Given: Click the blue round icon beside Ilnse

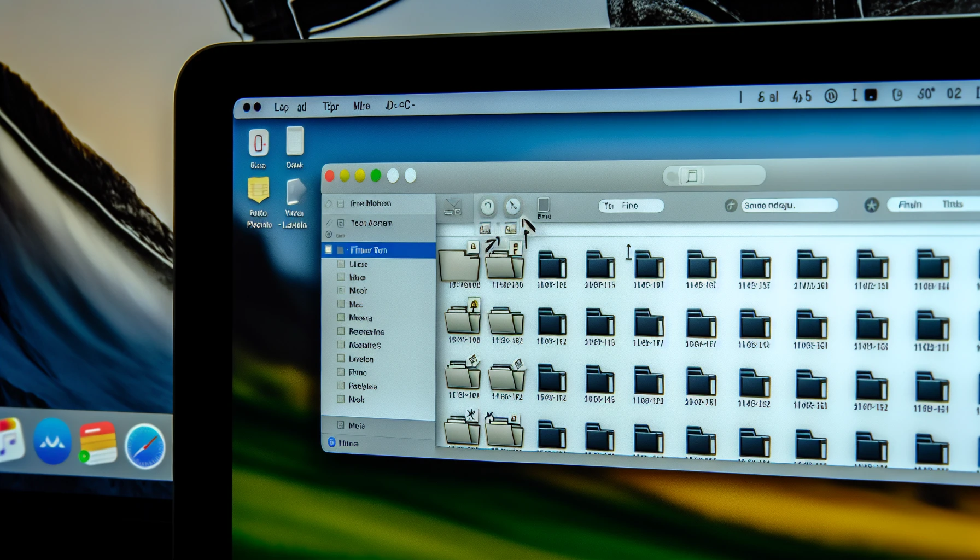Looking at the screenshot, I should 331,442.
